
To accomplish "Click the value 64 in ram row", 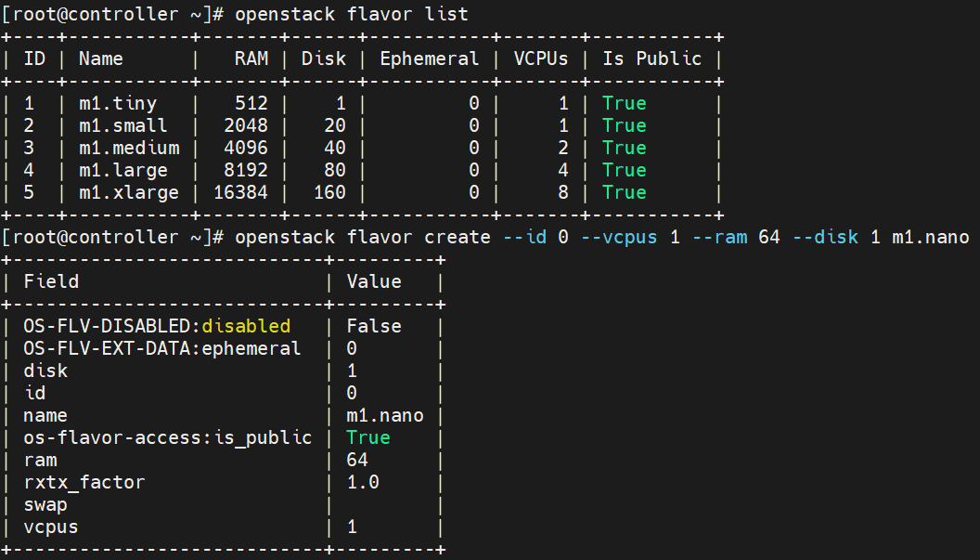I will point(357,460).
